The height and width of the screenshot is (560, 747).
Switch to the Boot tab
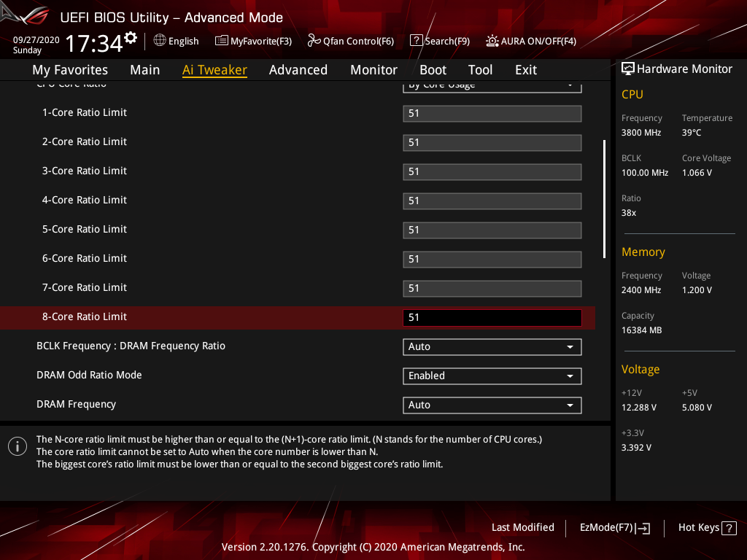pyautogui.click(x=433, y=70)
